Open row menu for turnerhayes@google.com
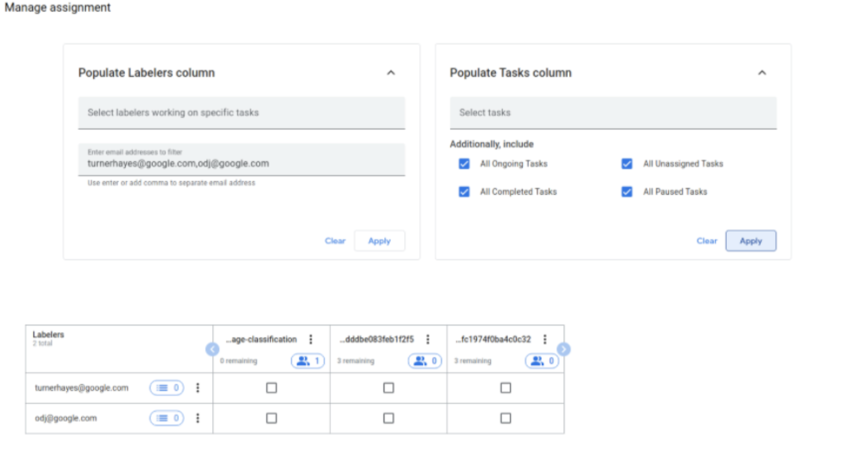The width and height of the screenshot is (868, 452). click(198, 388)
